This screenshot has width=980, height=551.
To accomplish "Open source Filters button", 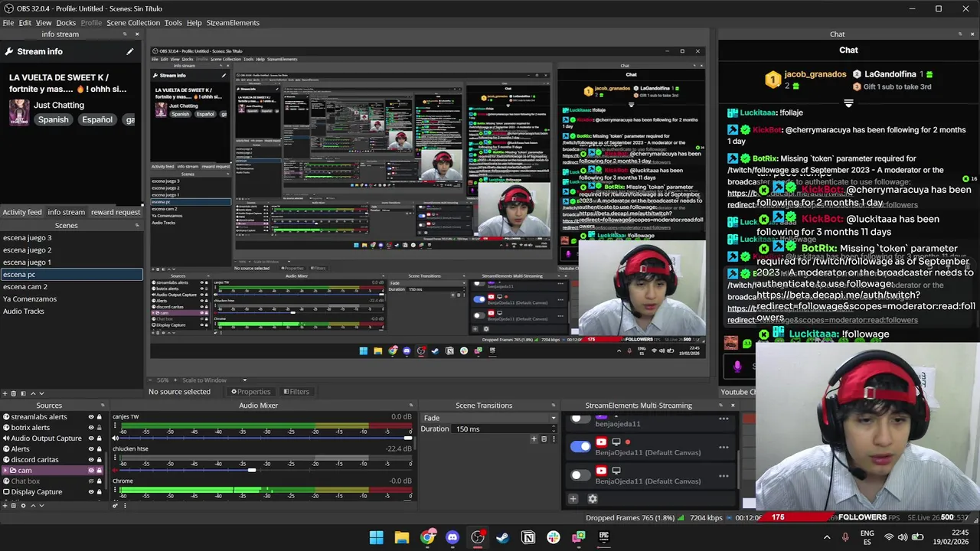I will (x=296, y=392).
